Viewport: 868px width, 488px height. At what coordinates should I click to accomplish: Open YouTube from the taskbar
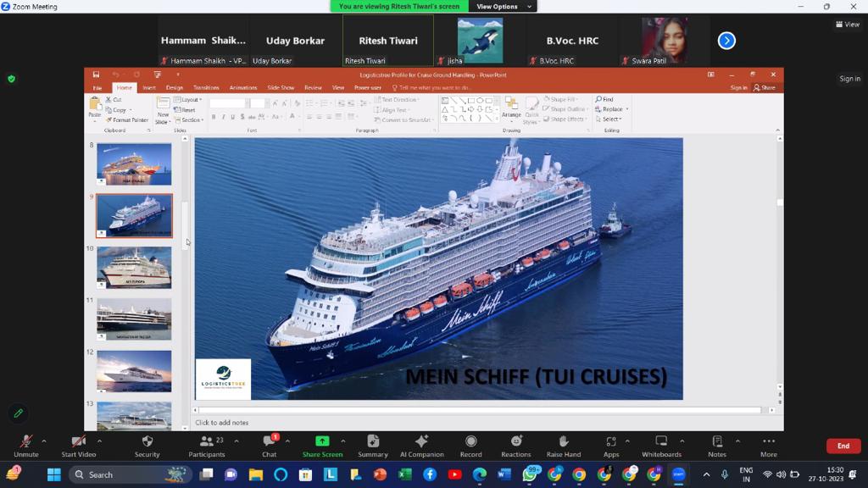(x=455, y=474)
